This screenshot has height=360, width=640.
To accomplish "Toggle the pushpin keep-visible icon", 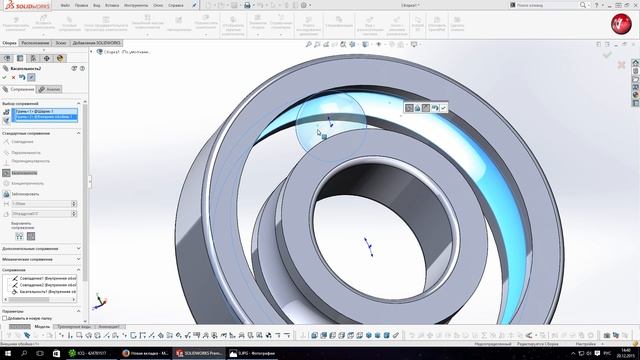I will coord(31,77).
